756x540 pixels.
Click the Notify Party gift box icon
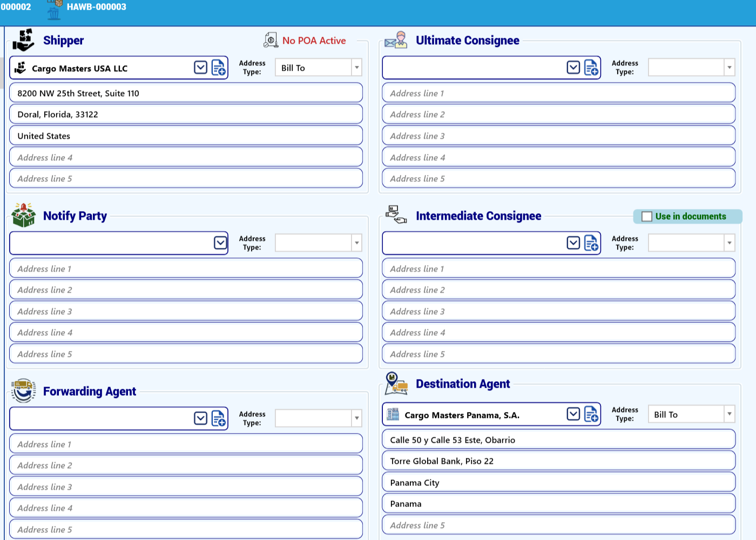[x=23, y=215]
